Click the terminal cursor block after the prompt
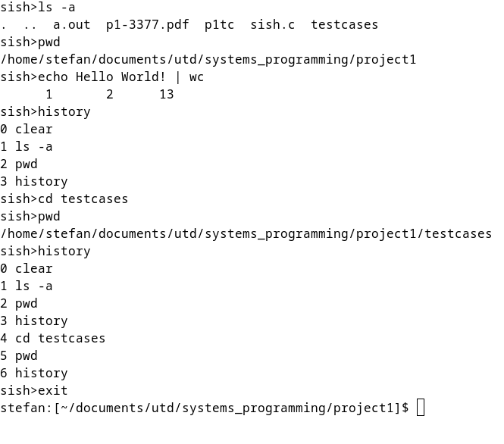 point(421,408)
